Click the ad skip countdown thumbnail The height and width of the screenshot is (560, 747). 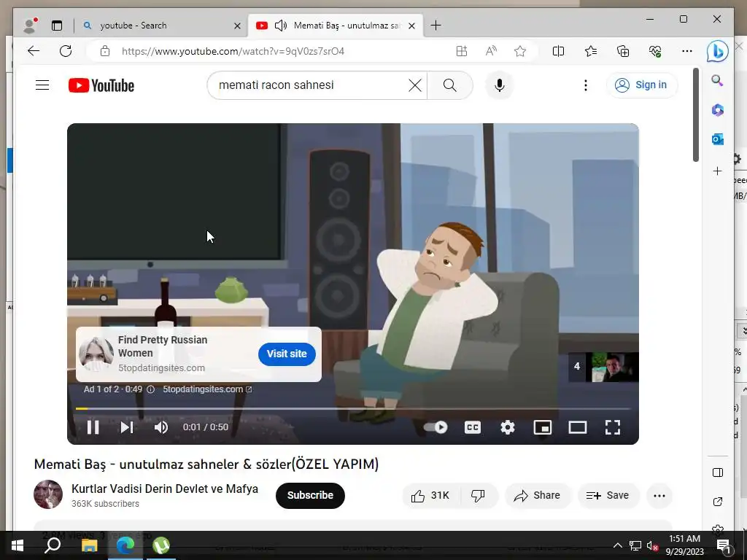[603, 367]
